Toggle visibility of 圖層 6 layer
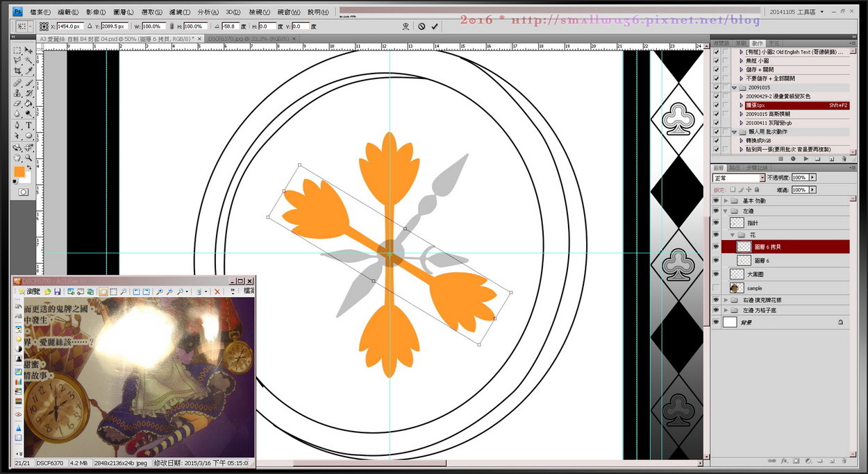The height and width of the screenshot is (474, 868). [x=717, y=260]
